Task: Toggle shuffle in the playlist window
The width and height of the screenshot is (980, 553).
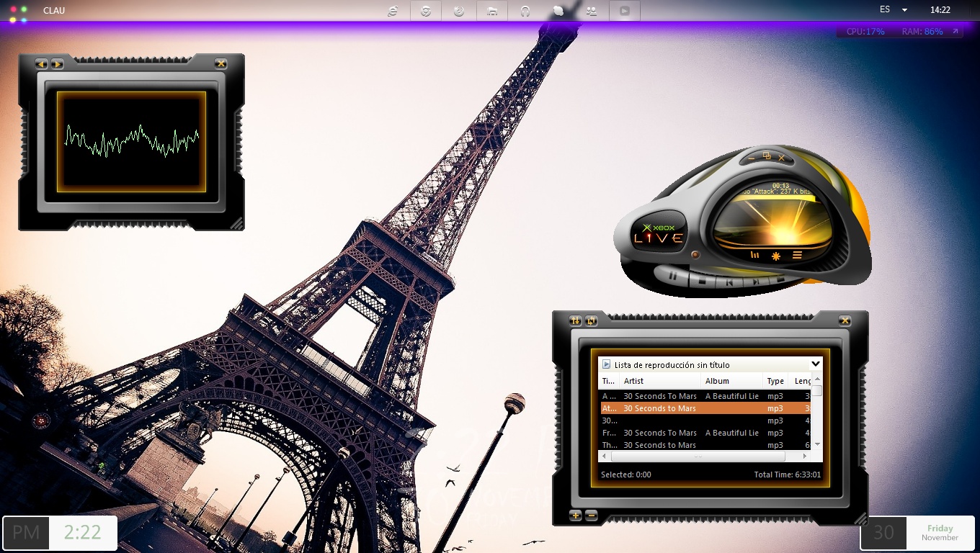Action: tap(575, 321)
